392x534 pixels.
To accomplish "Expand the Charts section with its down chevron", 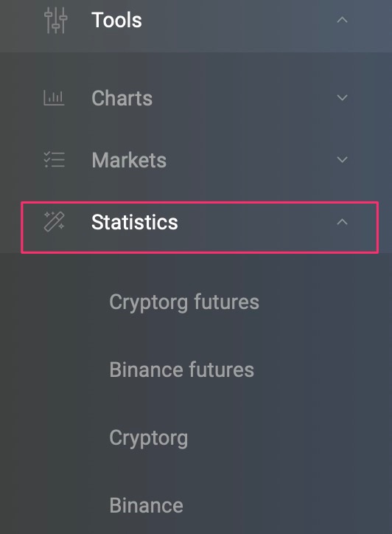I will point(342,98).
